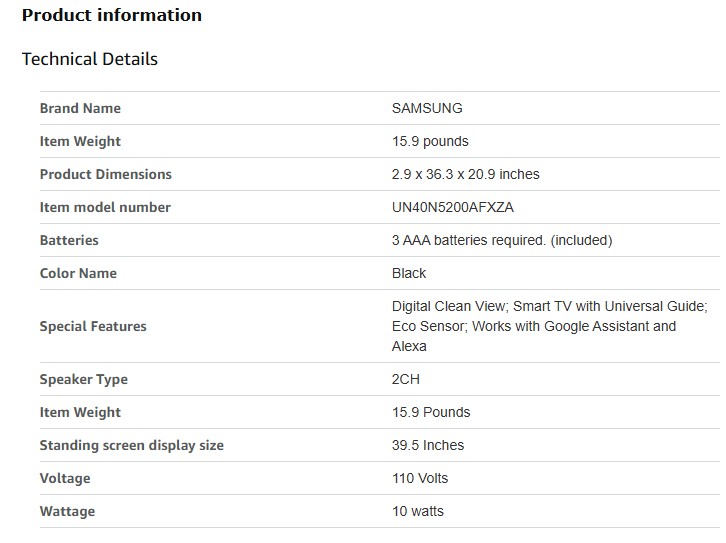Screen dimensions: 726x543
Task: Click the Brand Name label
Action: [80, 108]
